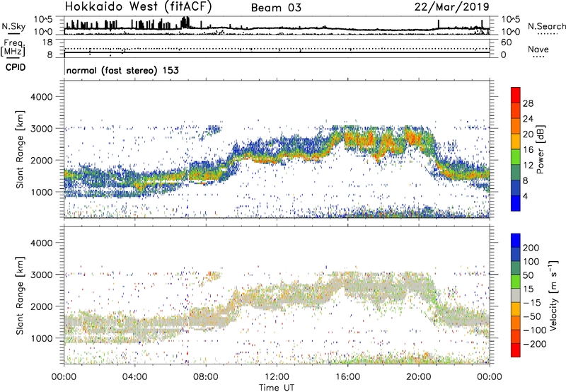This screenshot has height=392, width=566.
Task: Click the N.Sky noise spike near 21:00
Action: [439, 24]
